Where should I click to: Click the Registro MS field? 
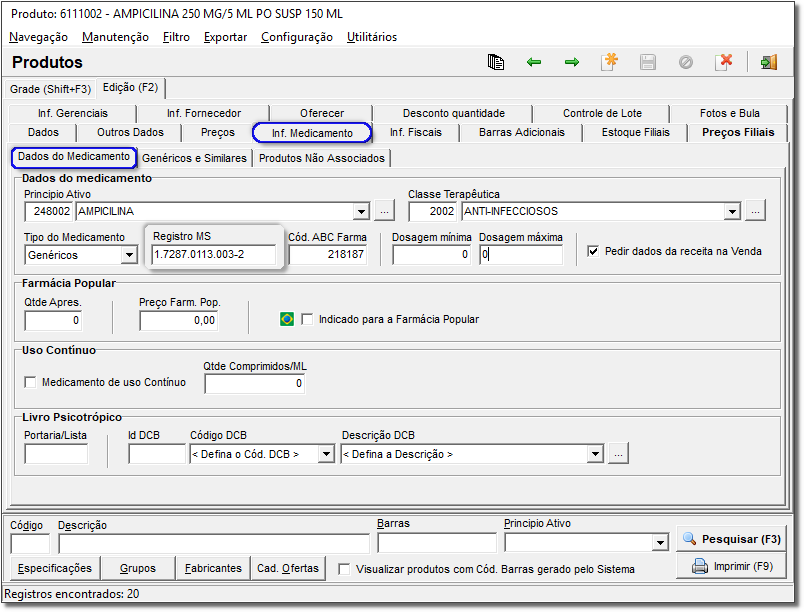click(x=214, y=254)
